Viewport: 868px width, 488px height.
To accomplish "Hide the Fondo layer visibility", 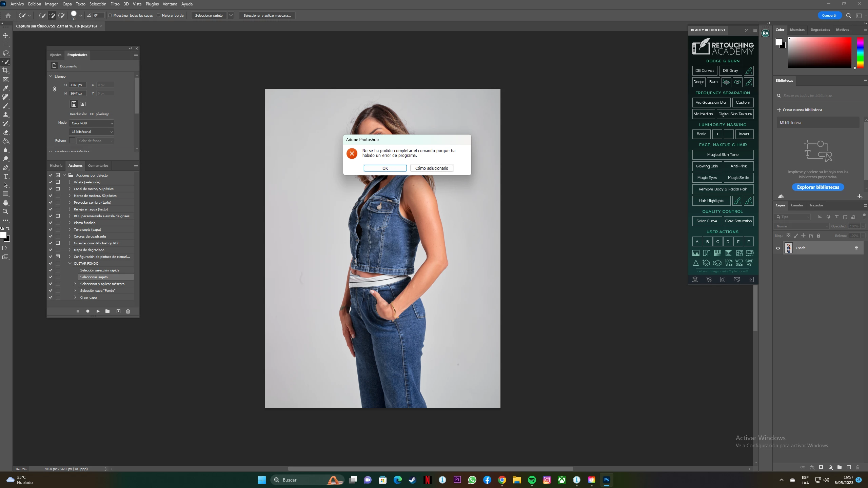I will click(778, 248).
